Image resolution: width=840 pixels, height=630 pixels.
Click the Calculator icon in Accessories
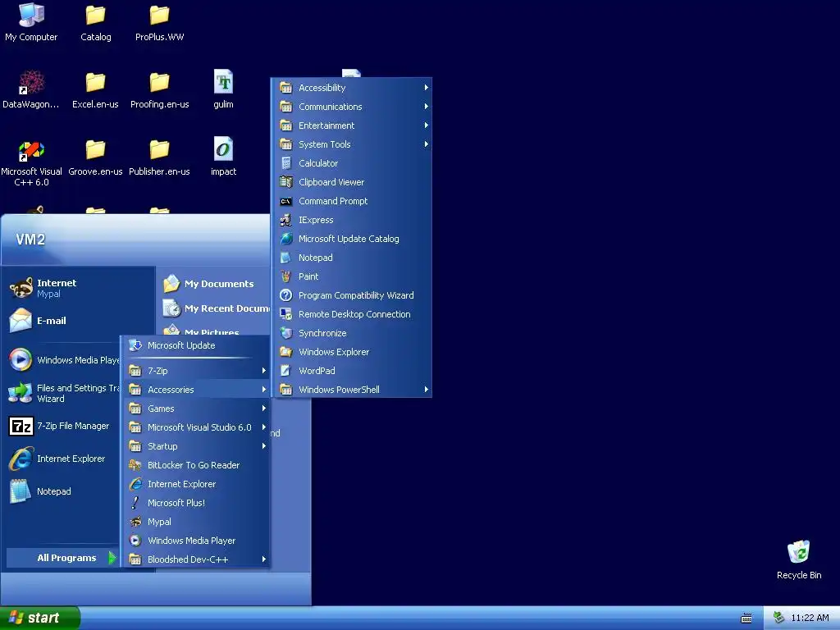click(x=286, y=163)
